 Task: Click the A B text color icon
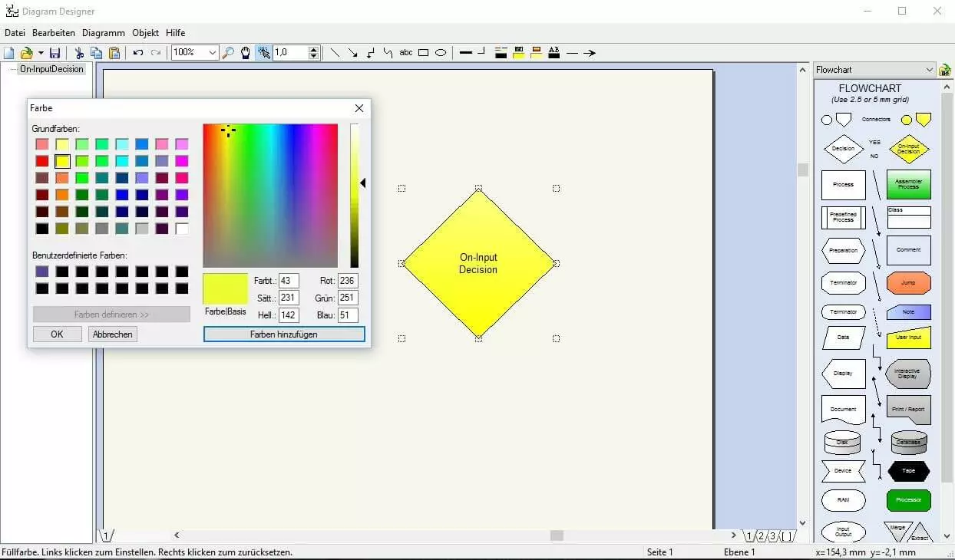point(554,53)
